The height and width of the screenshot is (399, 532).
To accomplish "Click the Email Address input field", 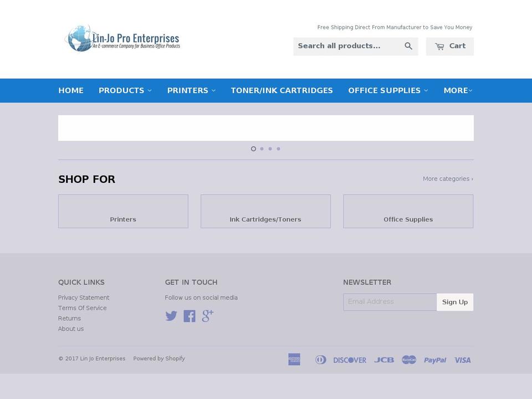I will (x=390, y=301).
